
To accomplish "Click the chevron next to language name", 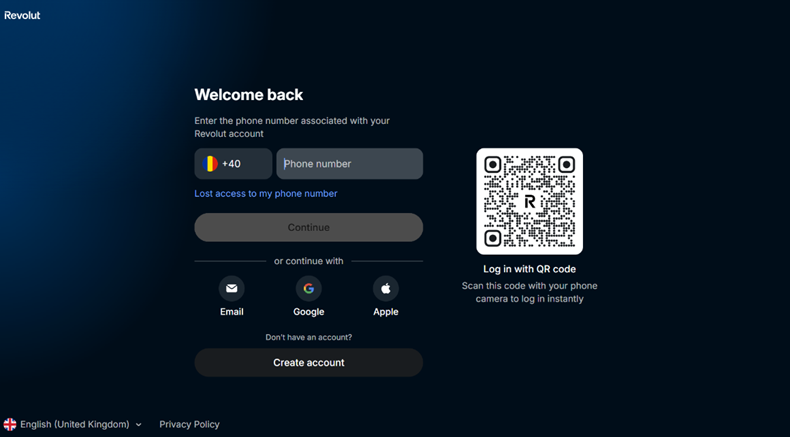I will (139, 425).
